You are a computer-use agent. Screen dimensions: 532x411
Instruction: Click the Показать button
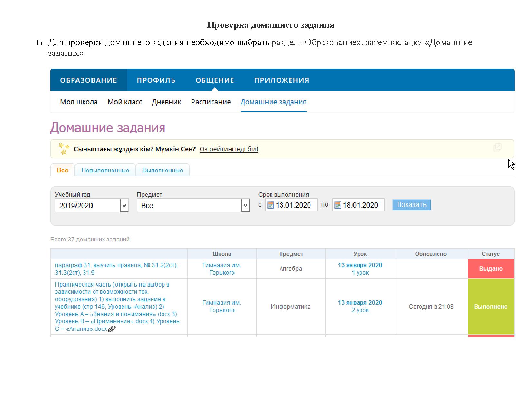pyautogui.click(x=411, y=205)
